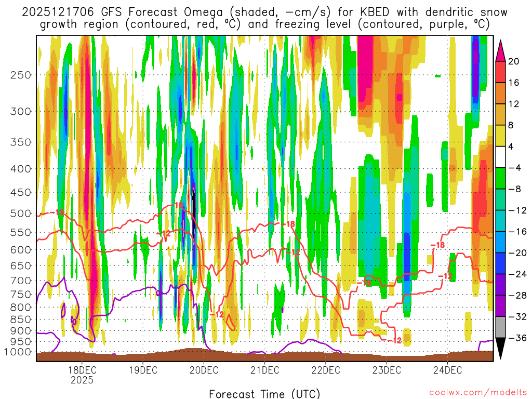Image resolution: width=532 pixels, height=399 pixels.
Task: Click the 500 pressure level label
Action: [x=21, y=214]
